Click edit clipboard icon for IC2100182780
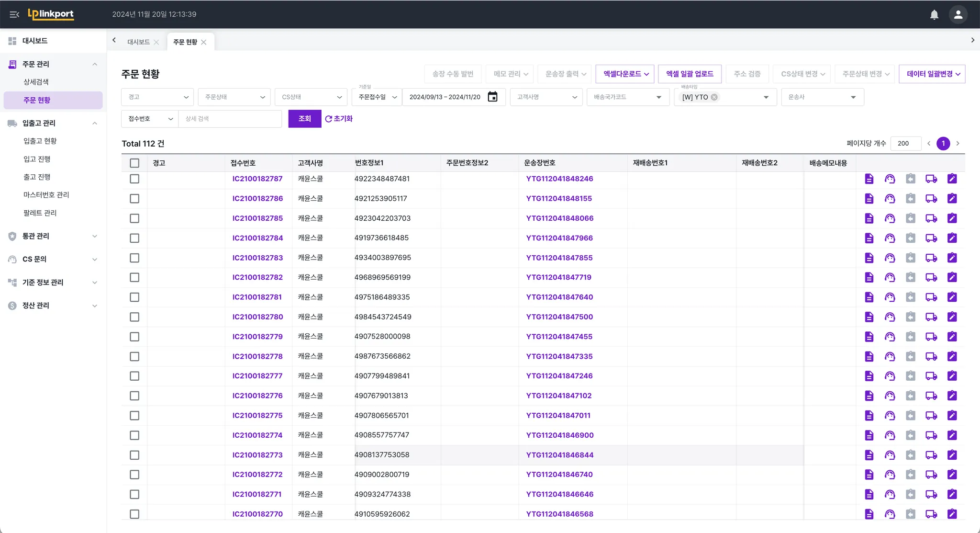 (952, 317)
